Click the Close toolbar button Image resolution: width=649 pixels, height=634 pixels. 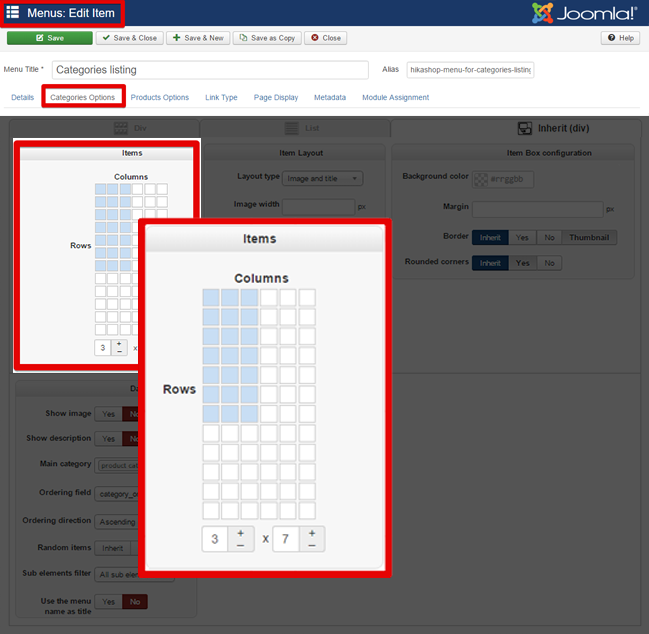(x=326, y=38)
